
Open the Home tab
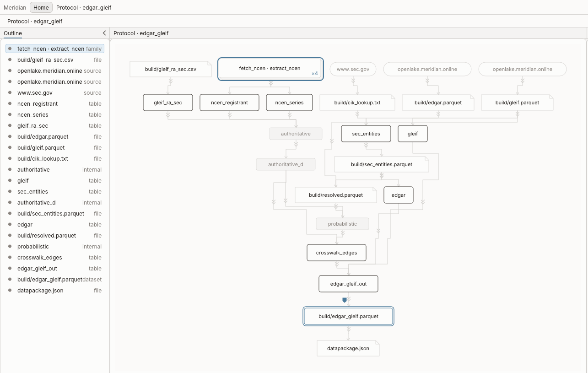[41, 7]
